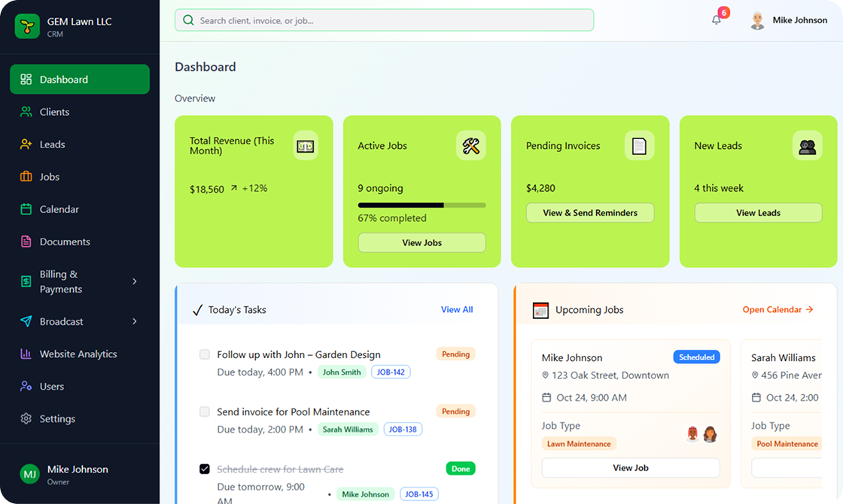Image resolution: width=843 pixels, height=504 pixels.
Task: Click the New Leads people icon
Action: pyautogui.click(x=807, y=146)
